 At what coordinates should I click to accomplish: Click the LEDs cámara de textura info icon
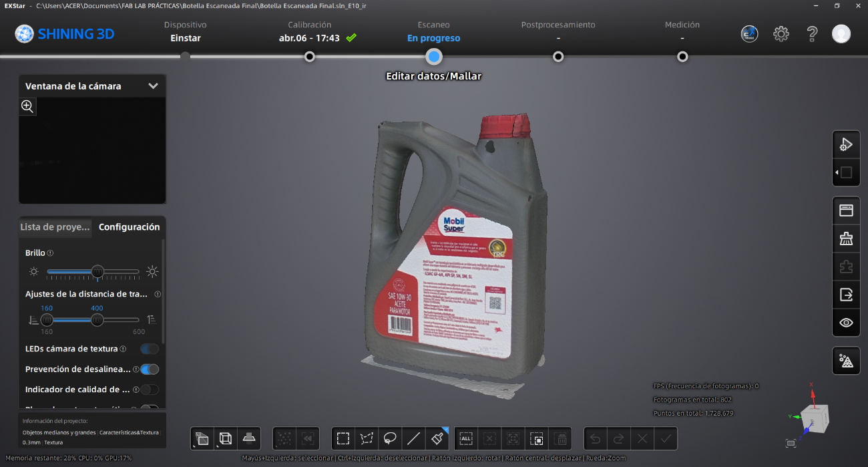tap(123, 349)
